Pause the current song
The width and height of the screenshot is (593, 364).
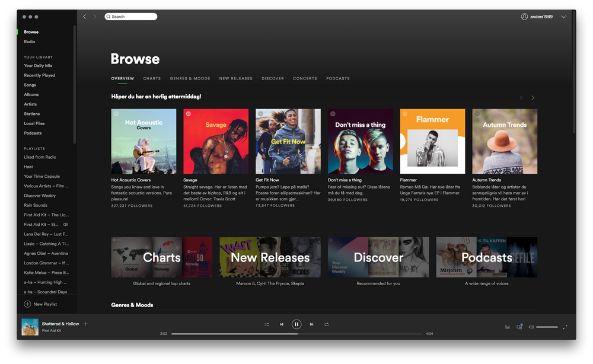[x=296, y=324]
